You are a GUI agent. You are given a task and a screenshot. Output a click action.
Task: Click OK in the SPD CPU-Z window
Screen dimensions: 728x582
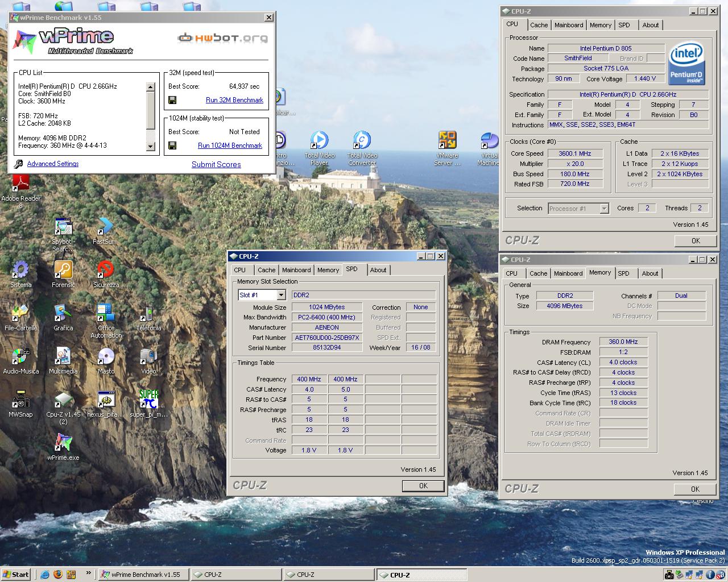[x=423, y=486]
